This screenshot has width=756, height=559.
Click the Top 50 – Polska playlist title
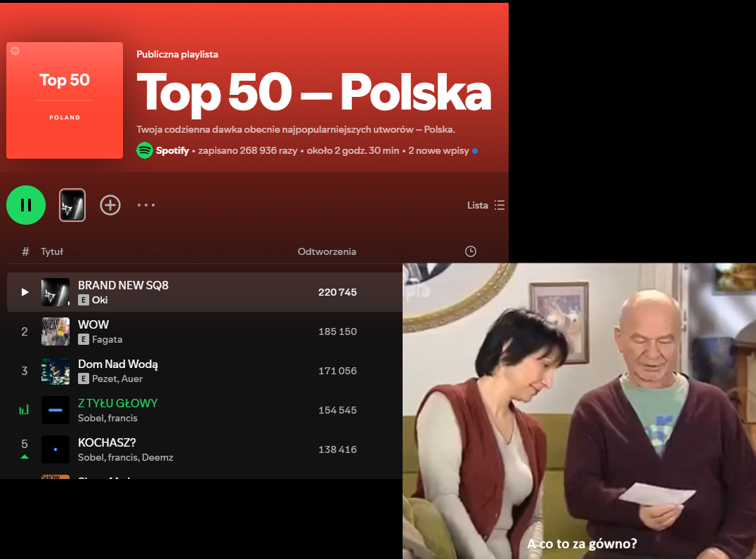click(313, 93)
